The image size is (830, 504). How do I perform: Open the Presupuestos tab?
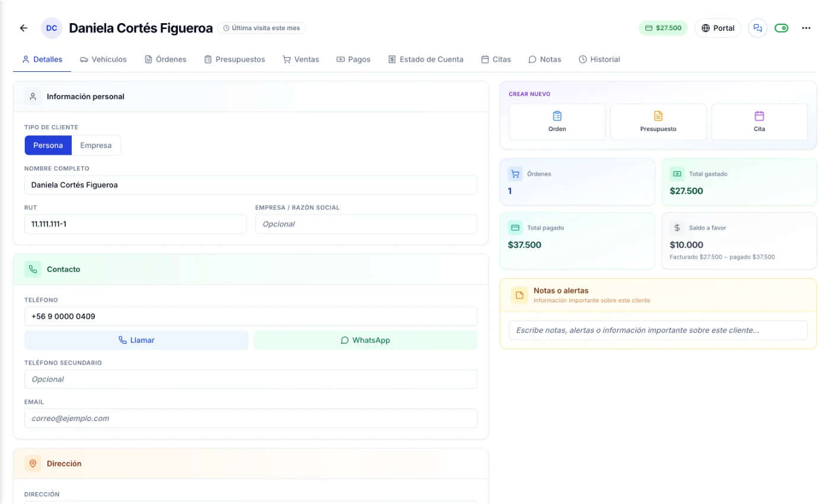pos(235,59)
